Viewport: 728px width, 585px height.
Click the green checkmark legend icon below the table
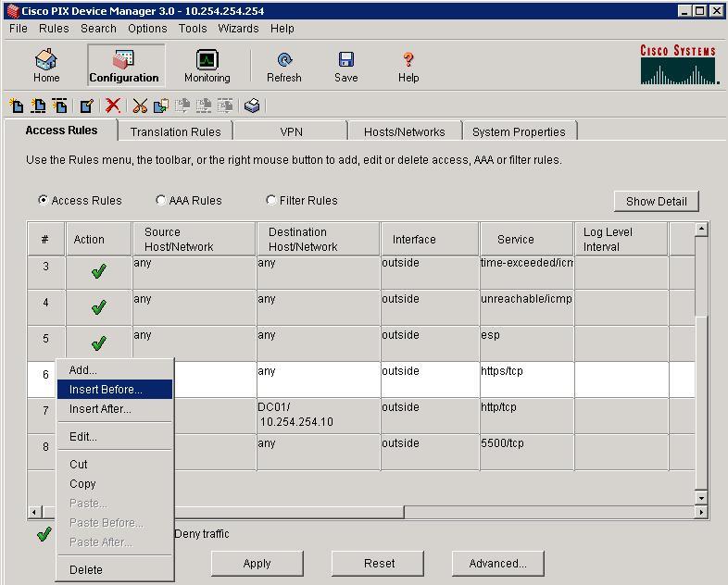click(44, 534)
